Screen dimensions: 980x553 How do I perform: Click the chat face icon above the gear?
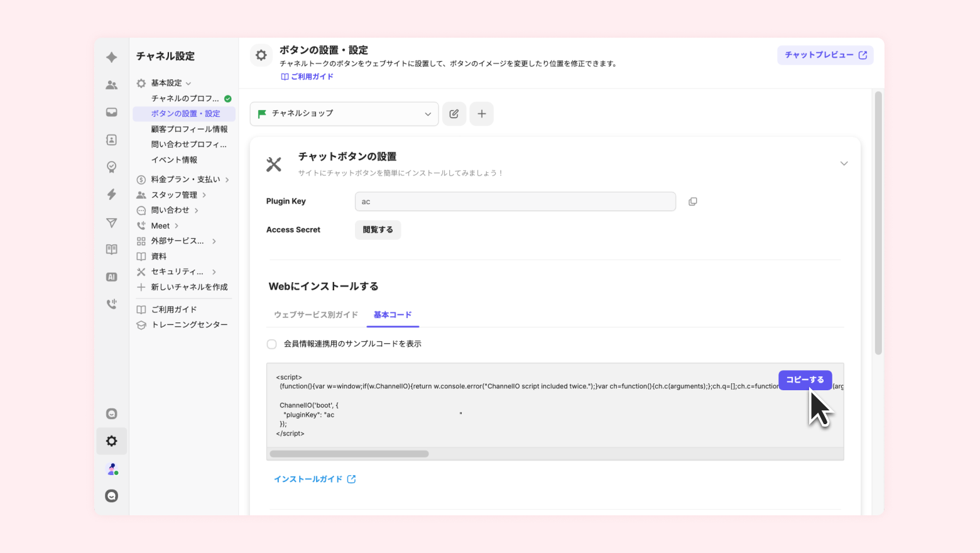pos(112,413)
